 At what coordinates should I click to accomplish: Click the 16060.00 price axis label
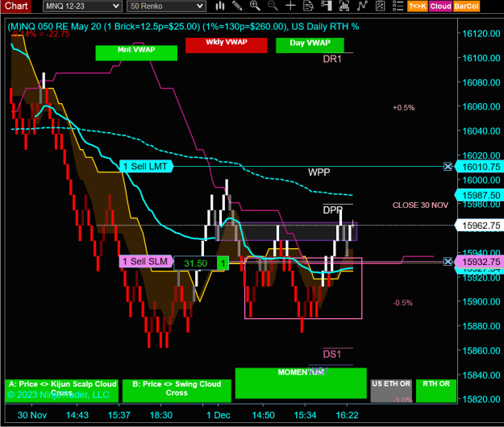481,106
